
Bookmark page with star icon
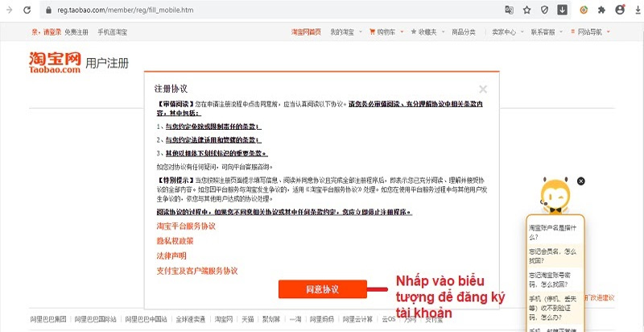[527, 10]
